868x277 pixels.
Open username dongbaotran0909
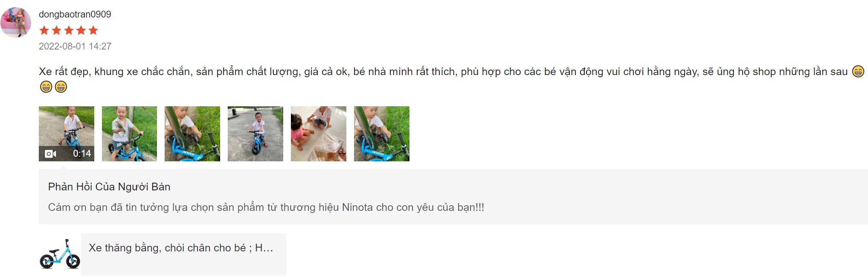pos(75,14)
